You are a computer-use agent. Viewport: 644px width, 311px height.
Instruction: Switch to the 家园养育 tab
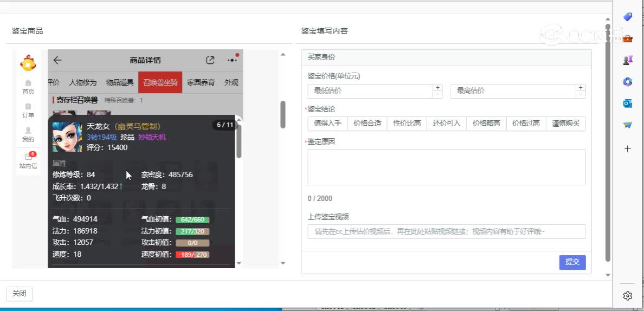pyautogui.click(x=201, y=82)
